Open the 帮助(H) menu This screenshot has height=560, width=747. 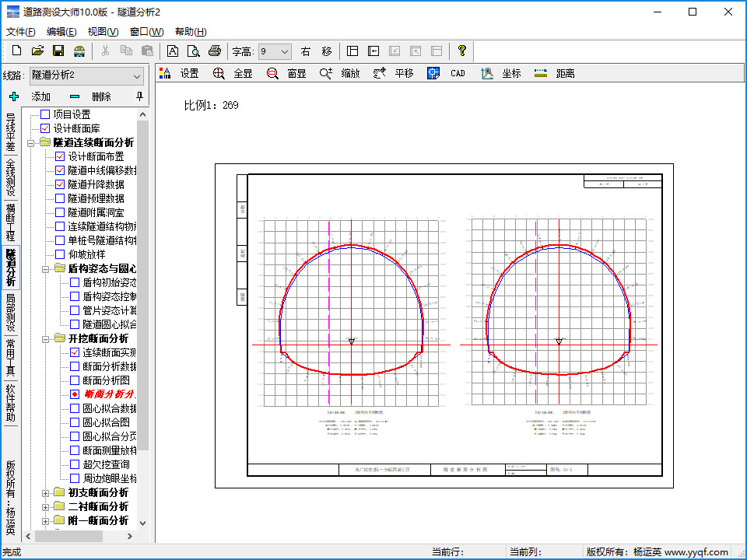tap(191, 31)
